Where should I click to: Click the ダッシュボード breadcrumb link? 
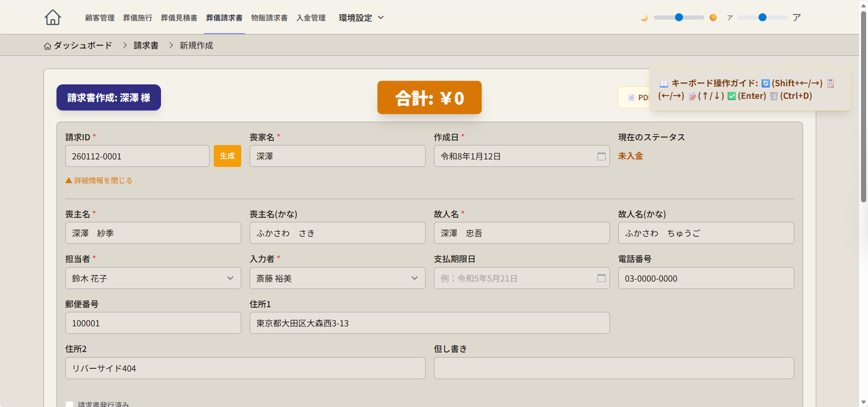pyautogui.click(x=83, y=45)
